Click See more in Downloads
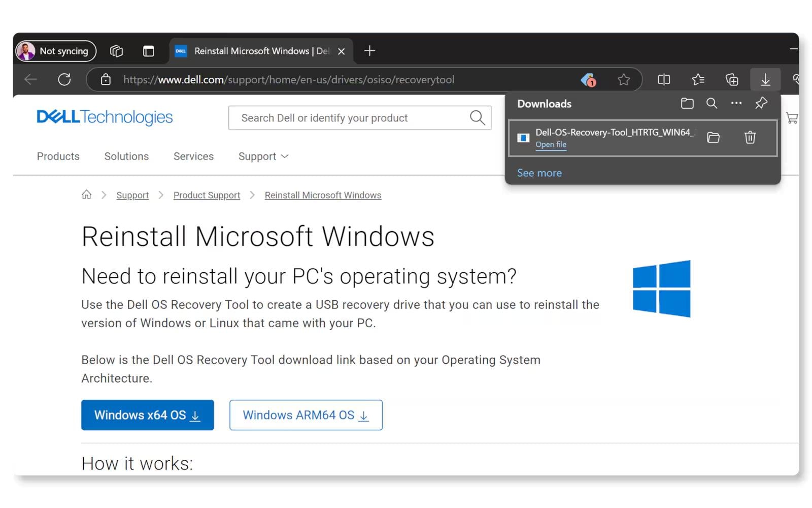 click(x=539, y=173)
